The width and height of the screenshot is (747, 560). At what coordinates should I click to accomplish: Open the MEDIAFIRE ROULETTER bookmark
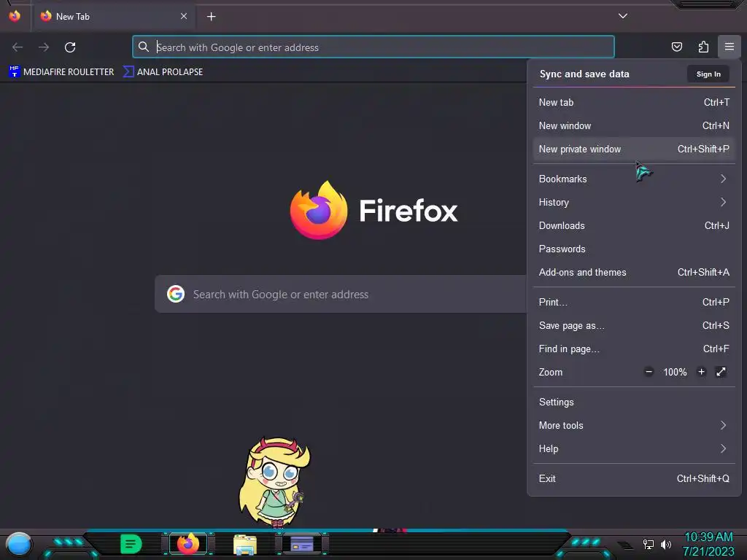tap(61, 72)
